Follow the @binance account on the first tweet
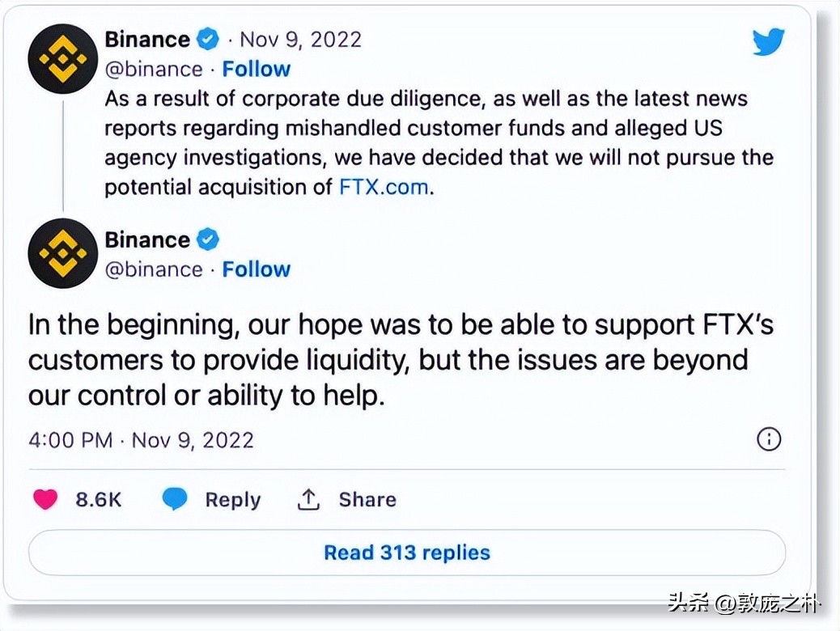 [257, 69]
